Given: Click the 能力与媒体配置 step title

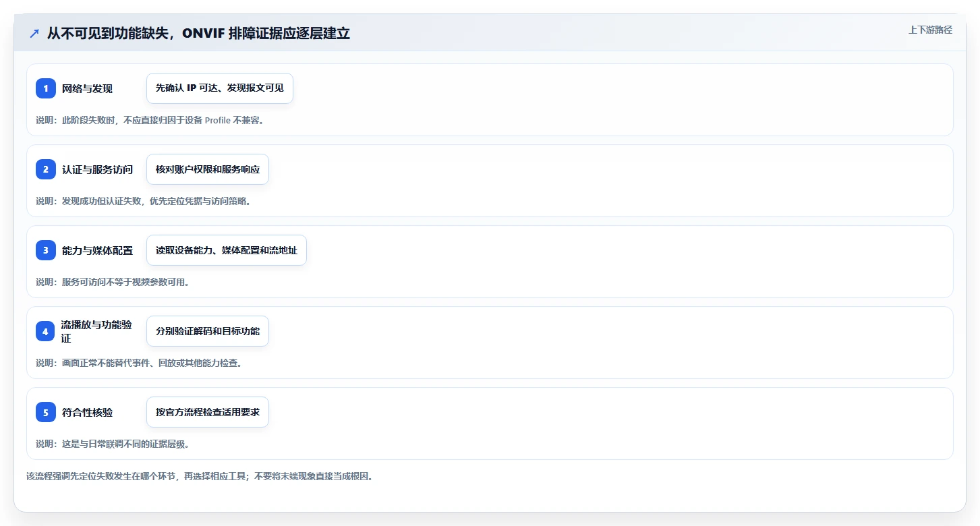Looking at the screenshot, I should [x=97, y=250].
